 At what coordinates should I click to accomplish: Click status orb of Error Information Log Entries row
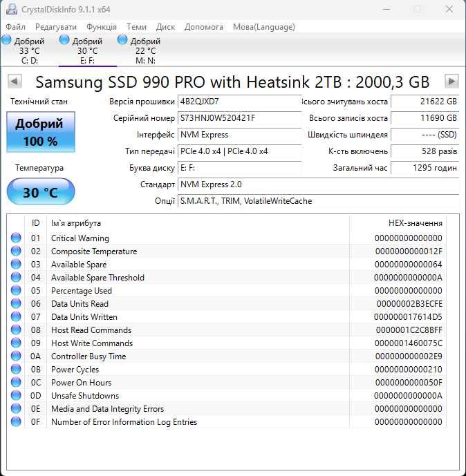click(16, 421)
